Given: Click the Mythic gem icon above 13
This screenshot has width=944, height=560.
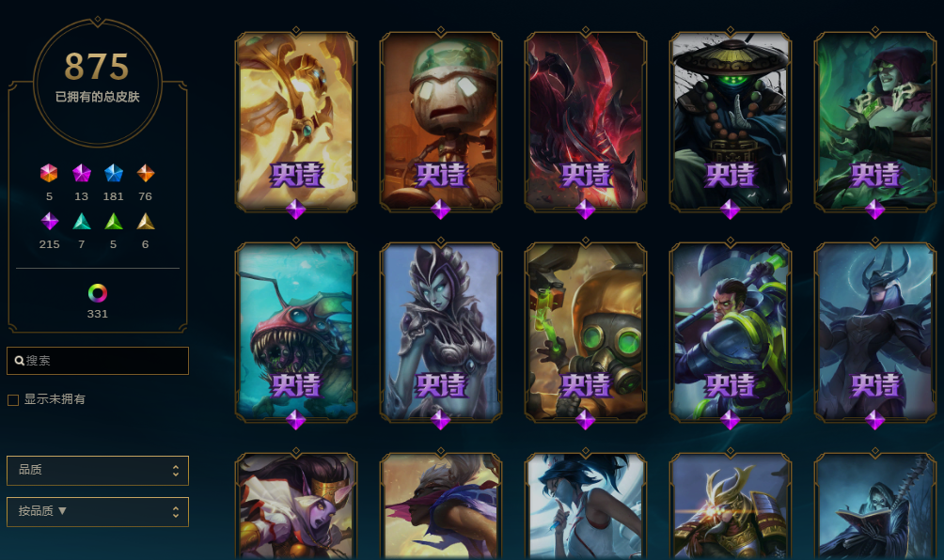Looking at the screenshot, I should pyautogui.click(x=81, y=173).
